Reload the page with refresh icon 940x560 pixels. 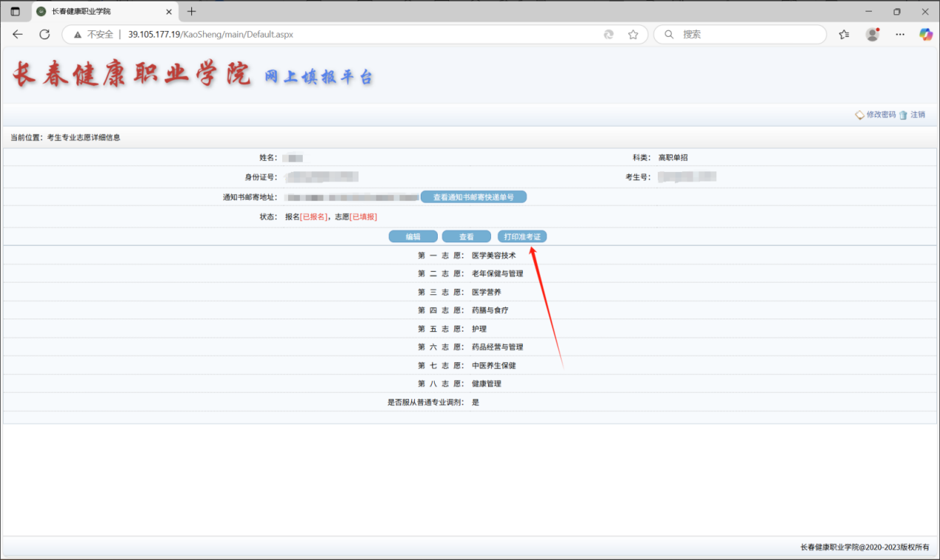(x=44, y=34)
